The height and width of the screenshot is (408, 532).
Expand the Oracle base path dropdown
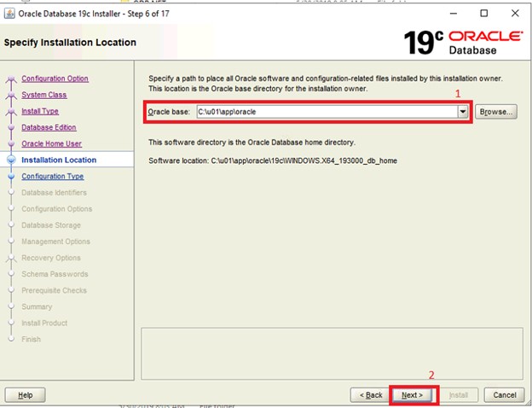tap(462, 112)
